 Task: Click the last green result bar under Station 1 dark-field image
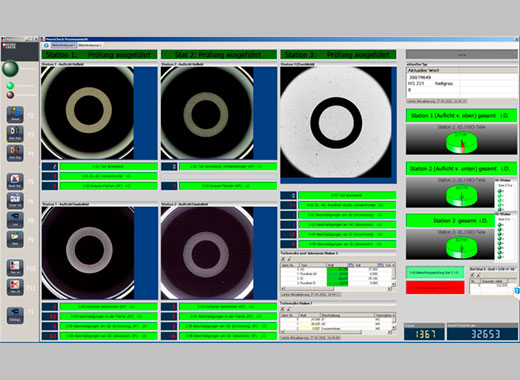[x=108, y=336]
